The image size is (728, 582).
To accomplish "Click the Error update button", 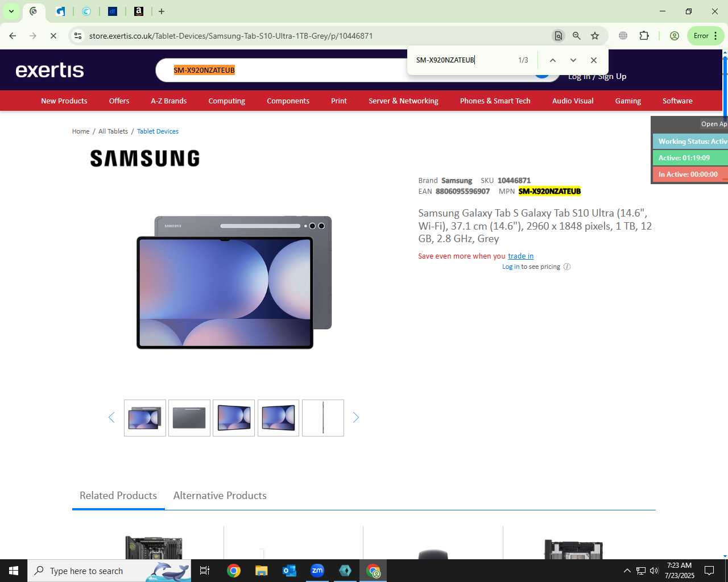I will pos(705,36).
